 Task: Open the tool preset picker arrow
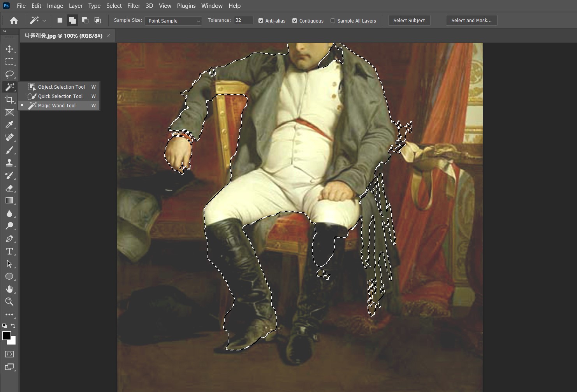(x=44, y=21)
